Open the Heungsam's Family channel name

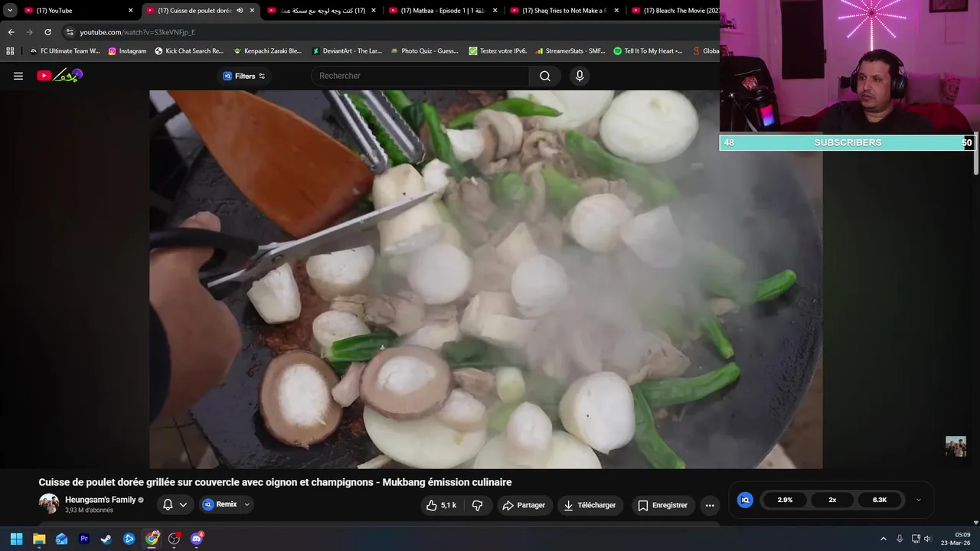coord(100,500)
